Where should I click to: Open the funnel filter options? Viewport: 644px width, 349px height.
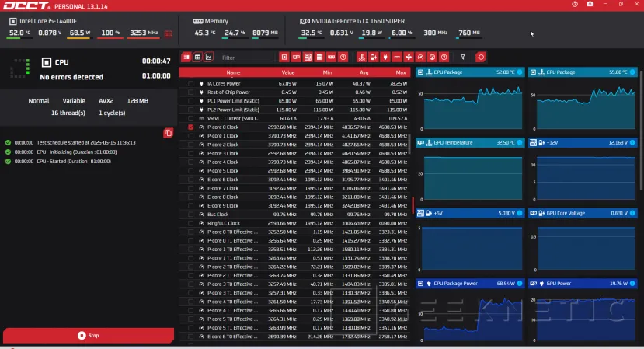[x=463, y=58]
